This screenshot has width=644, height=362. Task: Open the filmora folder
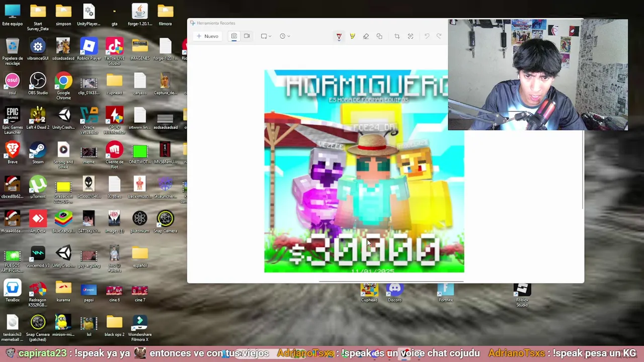tap(165, 15)
